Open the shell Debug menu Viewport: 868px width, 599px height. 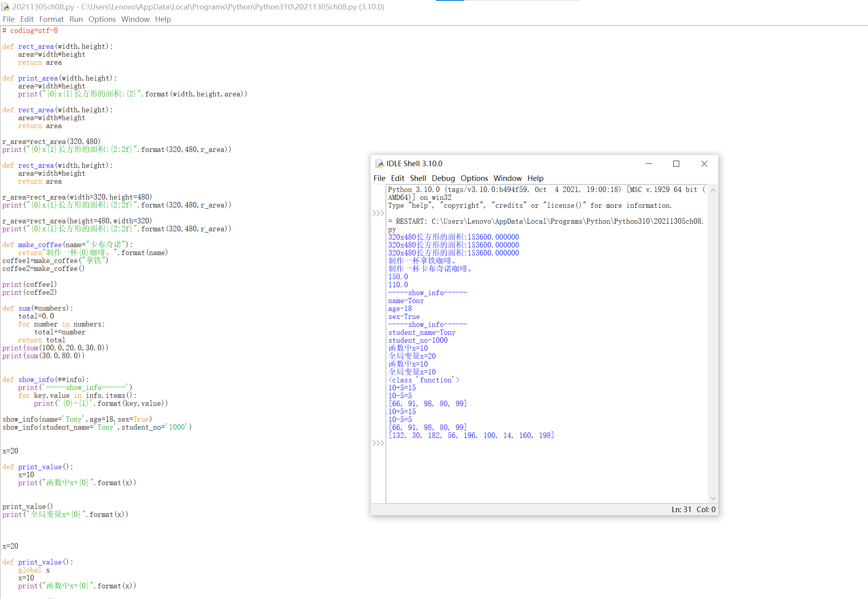point(443,178)
